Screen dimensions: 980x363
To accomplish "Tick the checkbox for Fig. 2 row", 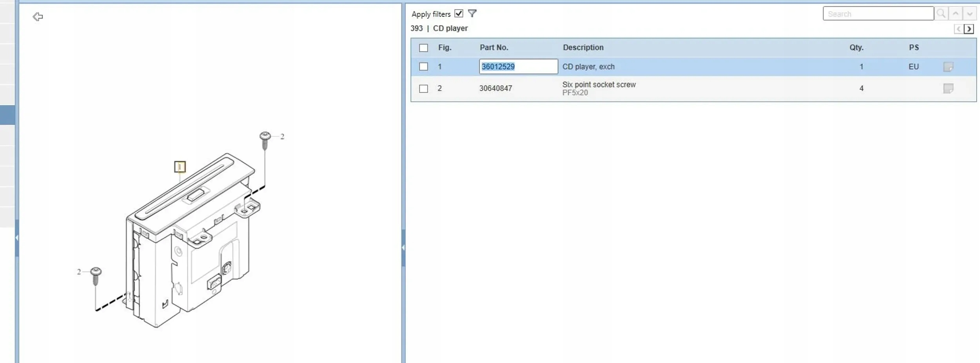I will point(423,89).
